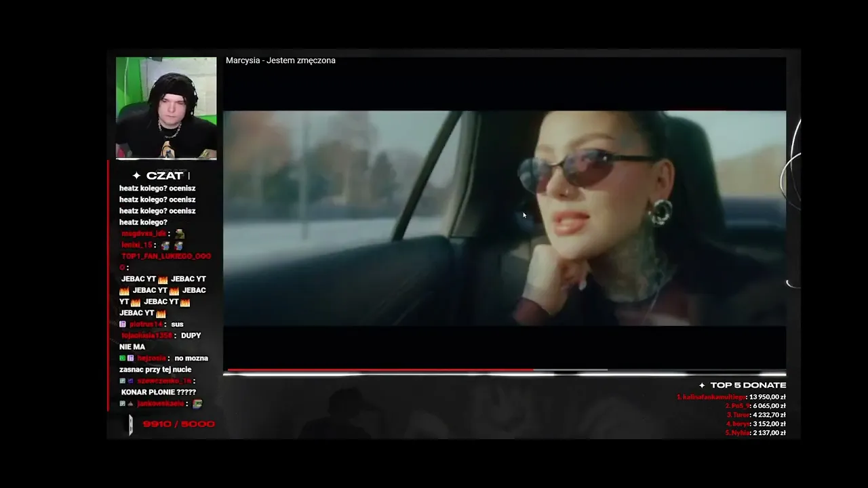Click chat text "NIE MA"

(x=132, y=346)
